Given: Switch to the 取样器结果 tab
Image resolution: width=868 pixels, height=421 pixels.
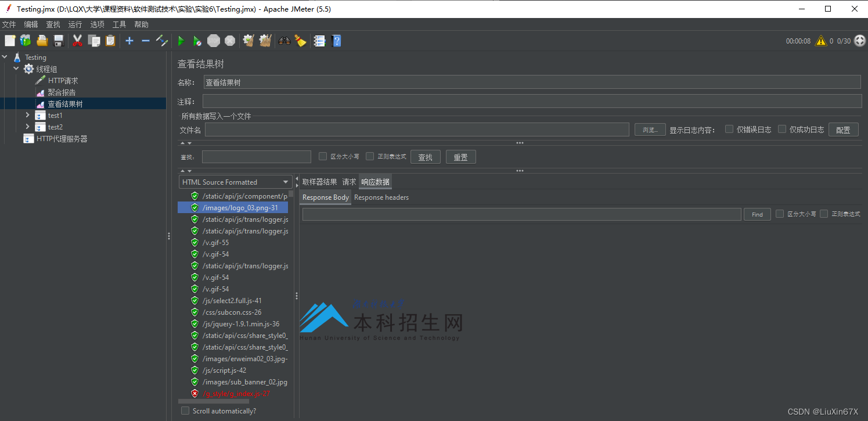Looking at the screenshot, I should click(319, 182).
